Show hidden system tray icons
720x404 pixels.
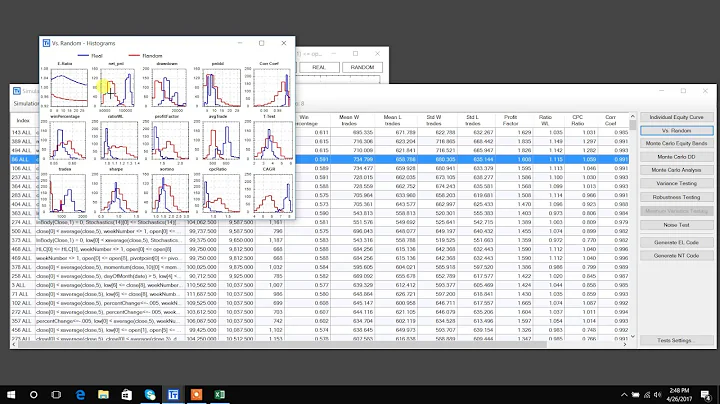click(x=624, y=395)
